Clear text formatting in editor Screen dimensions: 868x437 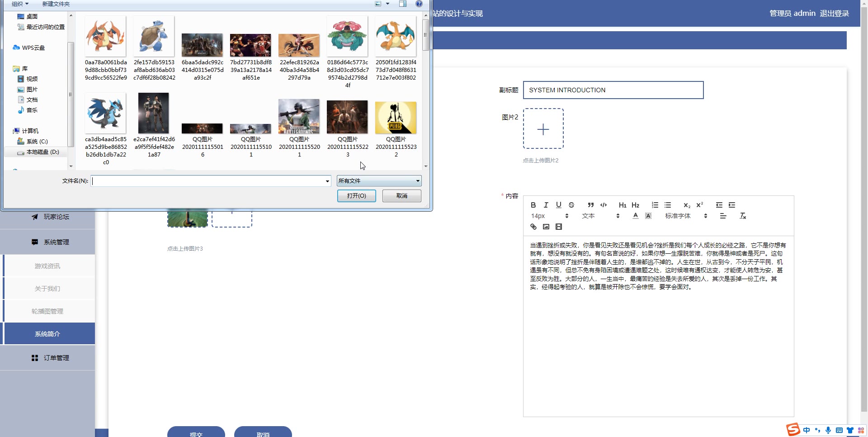742,216
